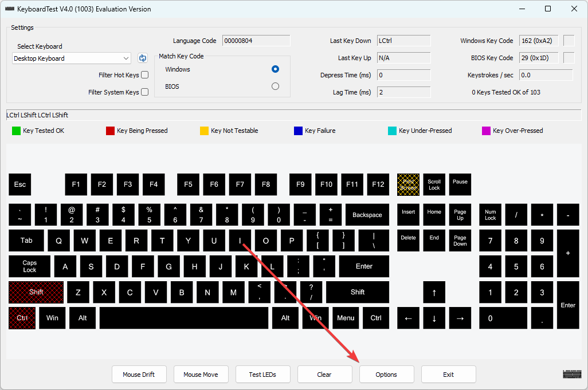Enable the Filter Hot Keys checkbox

coord(144,74)
